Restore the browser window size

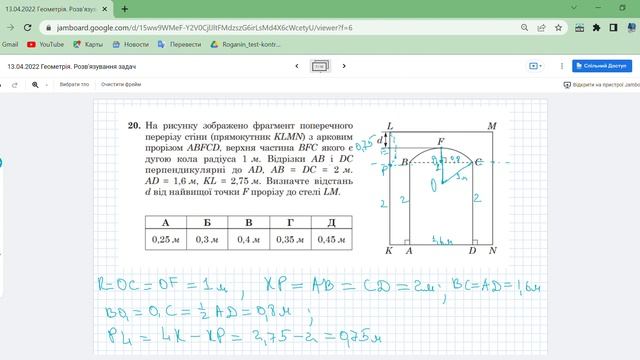pos(622,8)
